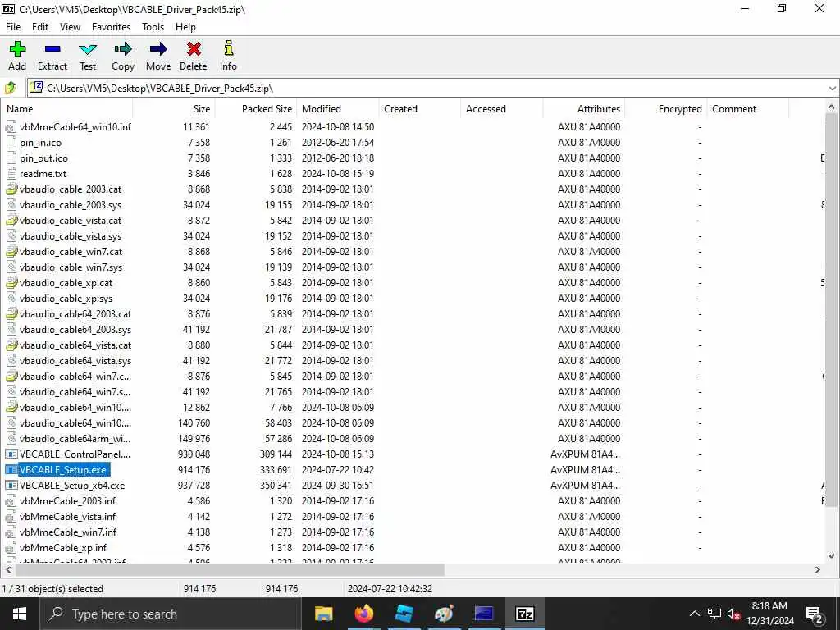Click the Copy toolbar icon

pos(123,49)
